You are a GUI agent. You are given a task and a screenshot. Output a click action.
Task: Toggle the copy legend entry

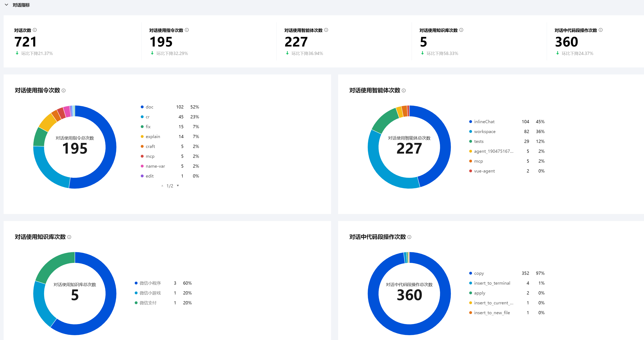coord(479,273)
